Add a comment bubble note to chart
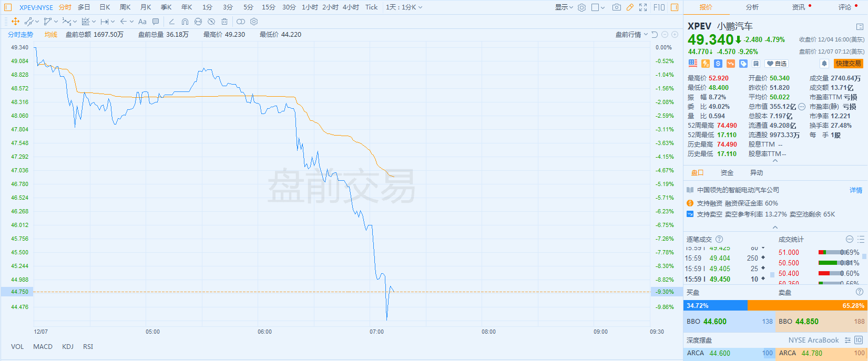The height and width of the screenshot is (361, 868). click(x=156, y=22)
